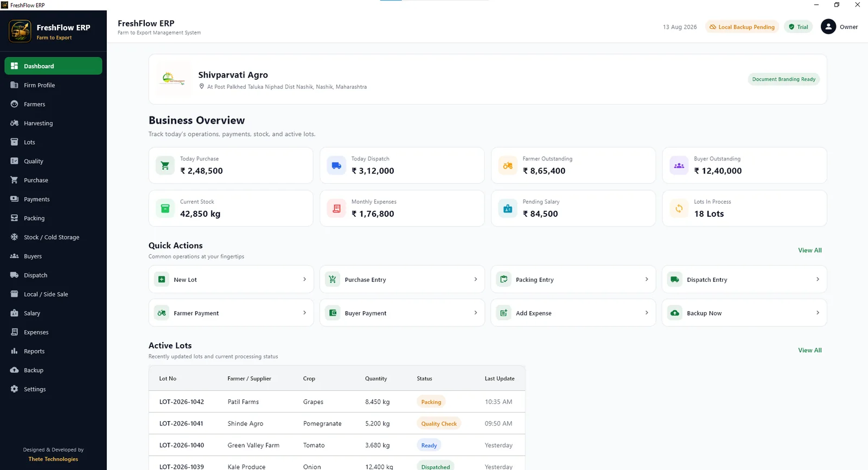Click the Document Branding Ready badge

pos(783,79)
